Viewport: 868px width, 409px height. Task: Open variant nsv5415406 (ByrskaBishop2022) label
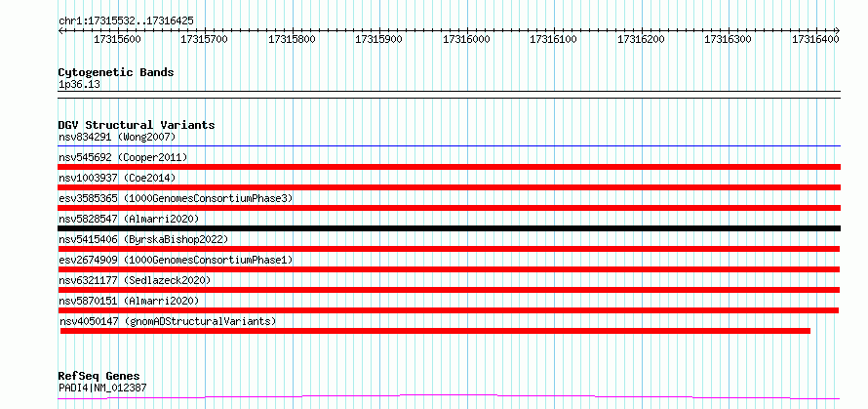[x=143, y=239]
